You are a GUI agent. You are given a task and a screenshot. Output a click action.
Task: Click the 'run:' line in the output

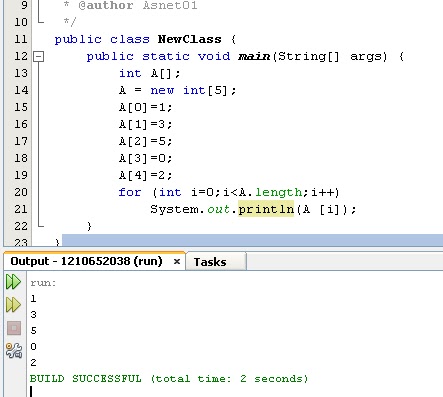43,283
